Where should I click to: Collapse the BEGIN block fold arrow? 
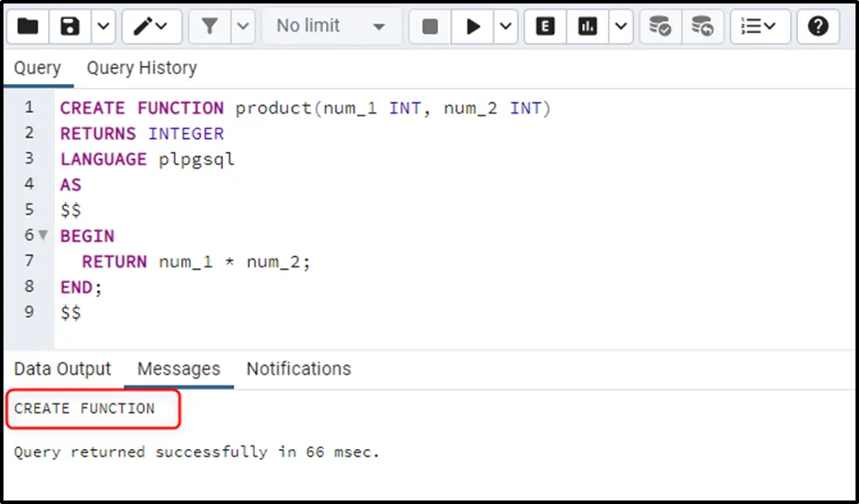[43, 236]
